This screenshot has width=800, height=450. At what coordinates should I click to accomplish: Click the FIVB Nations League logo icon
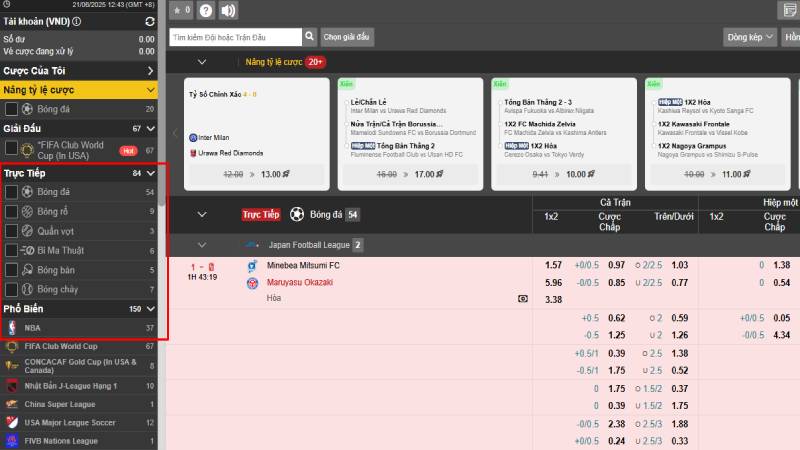click(x=12, y=441)
